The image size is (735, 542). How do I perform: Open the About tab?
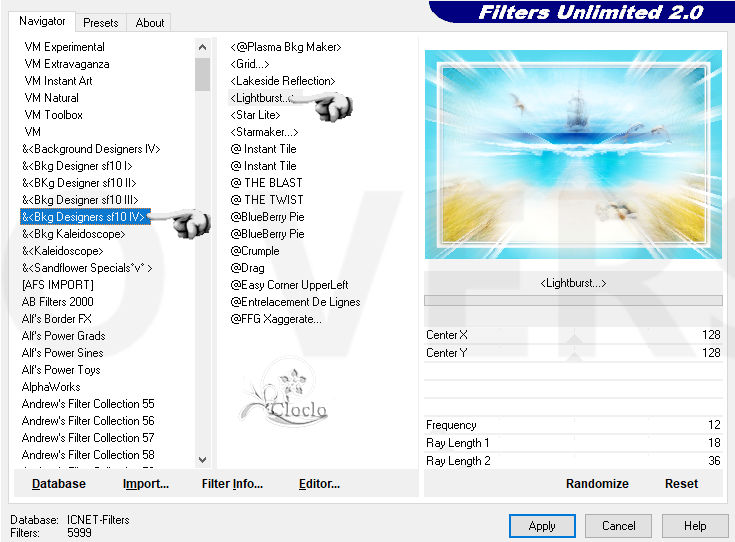pyautogui.click(x=150, y=23)
